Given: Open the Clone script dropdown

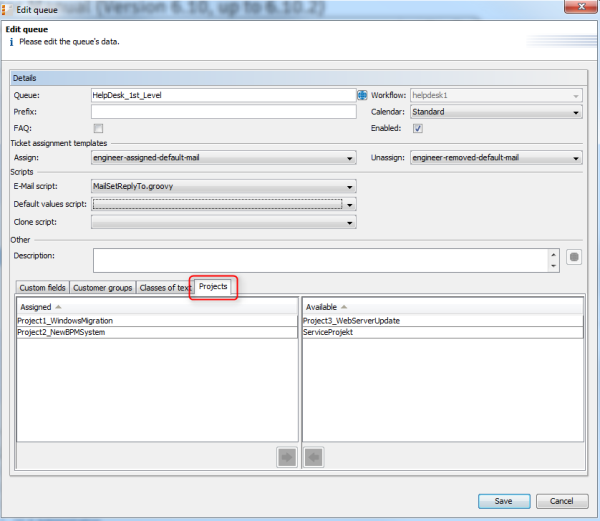Looking at the screenshot, I should (x=223, y=222).
